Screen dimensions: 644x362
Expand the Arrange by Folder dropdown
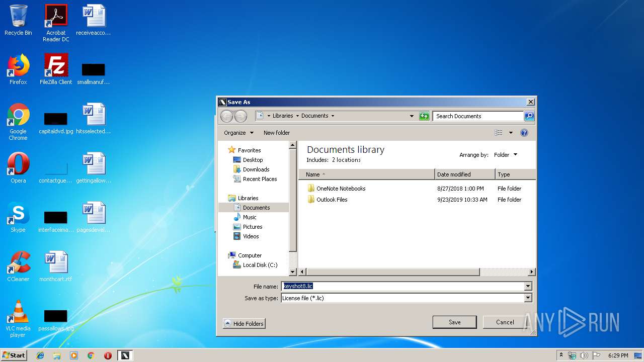(506, 155)
